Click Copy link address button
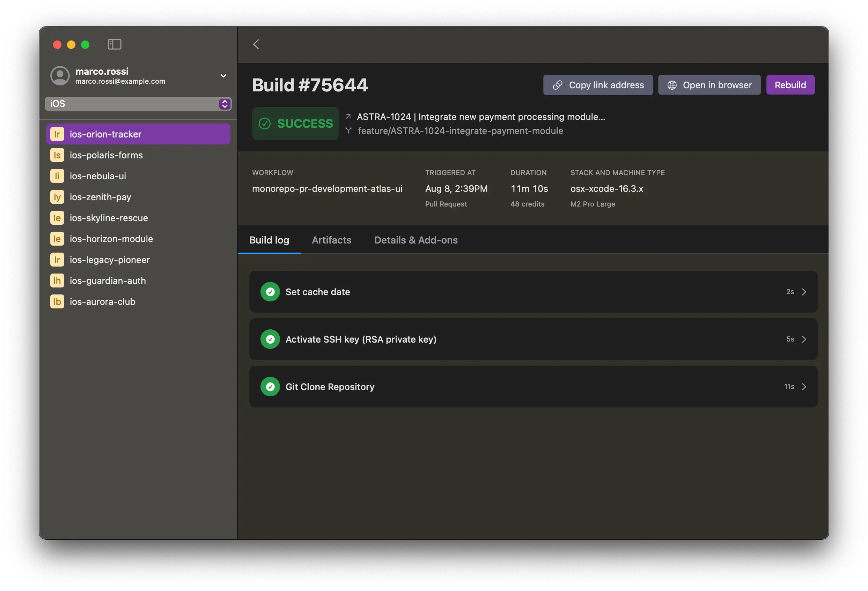Image resolution: width=868 pixels, height=591 pixels. pyautogui.click(x=598, y=85)
